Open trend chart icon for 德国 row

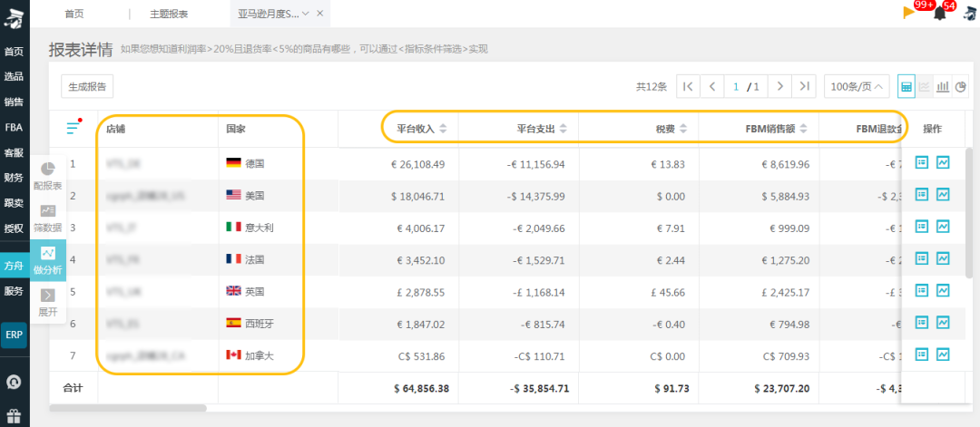click(x=943, y=162)
